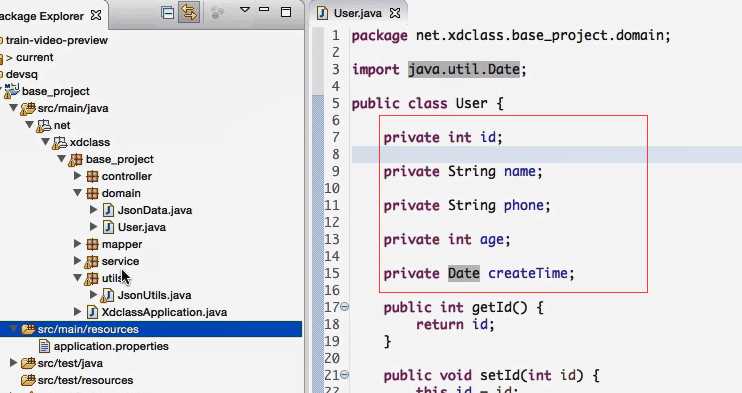Collapse the domain package
Viewport: 742px width, 393px height.
click(78, 193)
